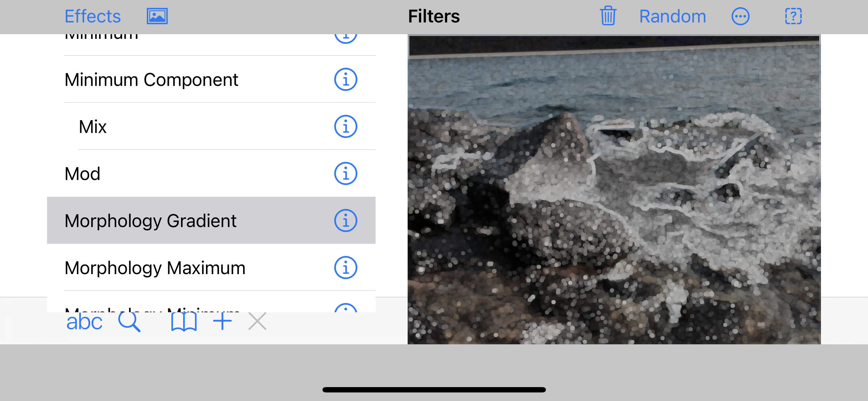Go back to Effects

pyautogui.click(x=93, y=16)
